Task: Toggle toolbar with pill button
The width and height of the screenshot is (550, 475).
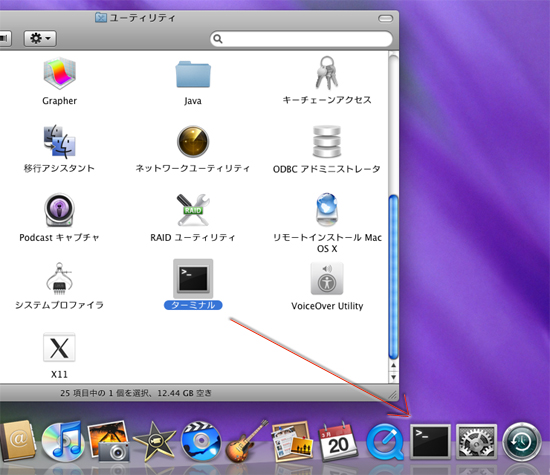Action: click(x=385, y=18)
